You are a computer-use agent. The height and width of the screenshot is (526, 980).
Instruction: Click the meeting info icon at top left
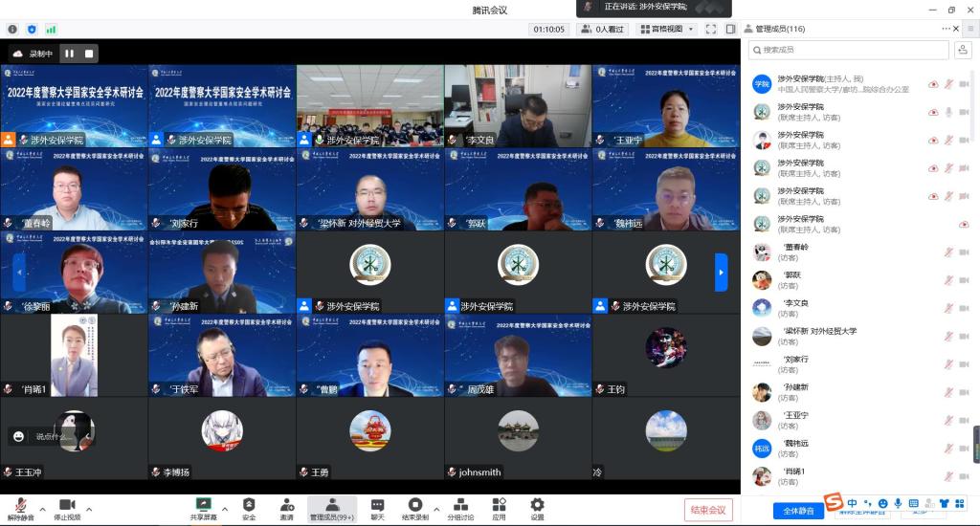click(12, 30)
